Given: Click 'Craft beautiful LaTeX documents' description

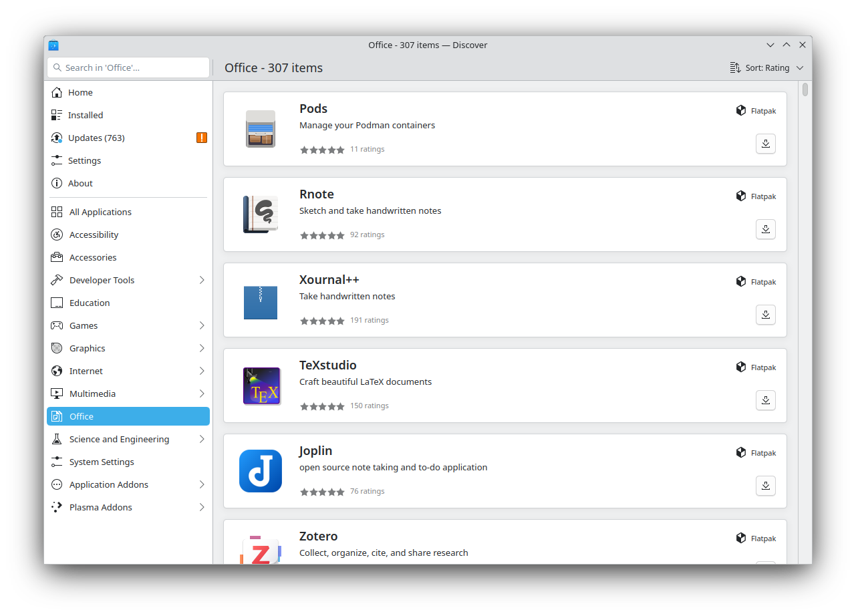Looking at the screenshot, I should tap(366, 381).
